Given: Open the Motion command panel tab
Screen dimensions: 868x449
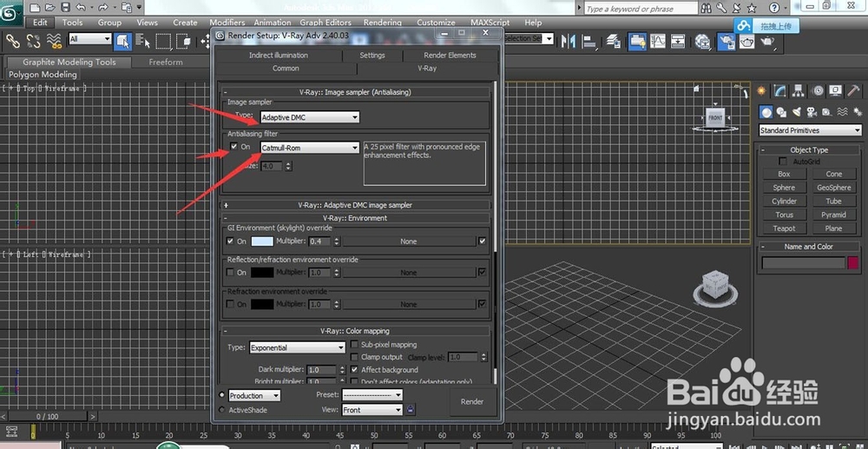Looking at the screenshot, I should (817, 90).
